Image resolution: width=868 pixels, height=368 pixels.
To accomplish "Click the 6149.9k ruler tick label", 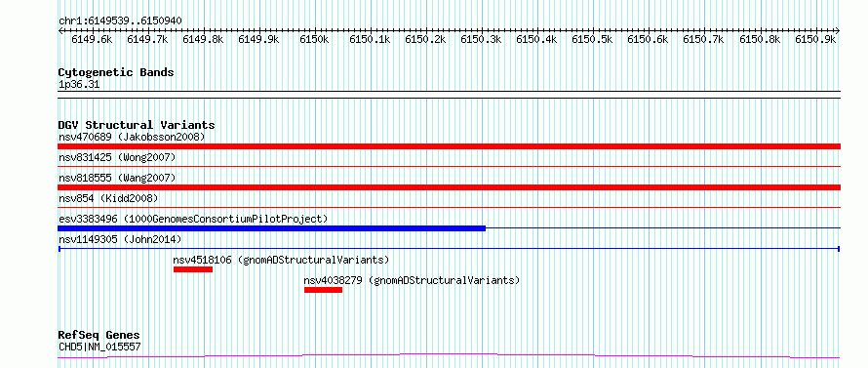I will pos(258,39).
